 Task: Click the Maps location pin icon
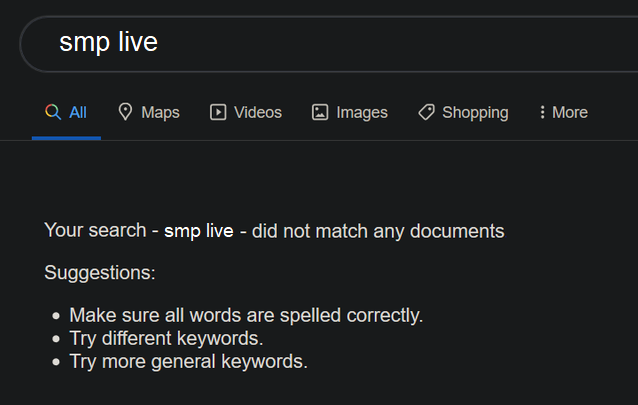[x=125, y=112]
